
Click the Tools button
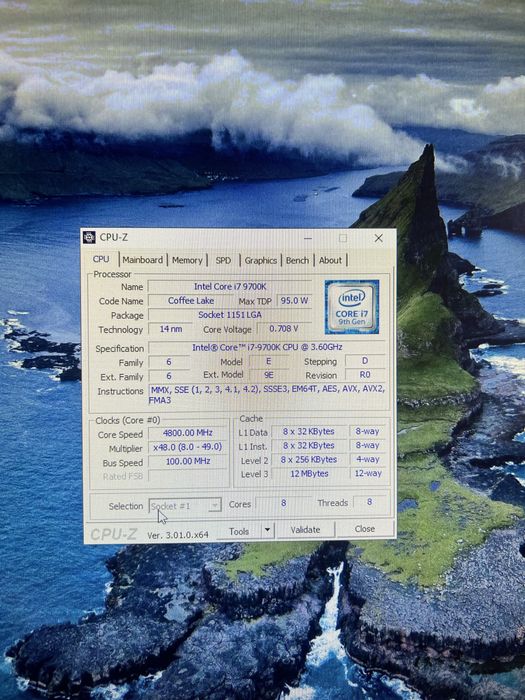point(239,531)
